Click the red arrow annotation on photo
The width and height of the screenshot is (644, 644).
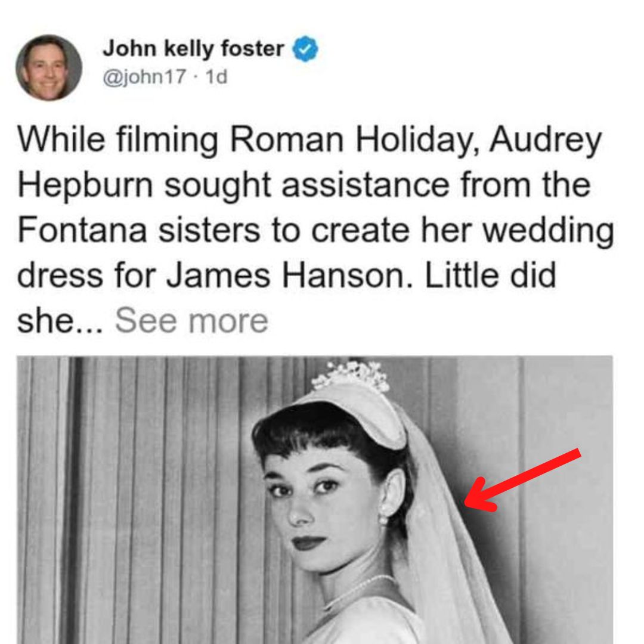click(522, 480)
